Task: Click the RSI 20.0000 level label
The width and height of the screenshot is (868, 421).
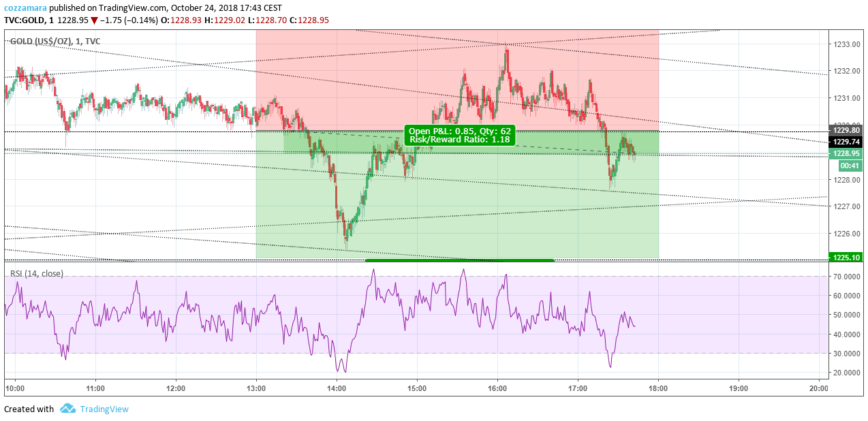Action: [x=847, y=373]
